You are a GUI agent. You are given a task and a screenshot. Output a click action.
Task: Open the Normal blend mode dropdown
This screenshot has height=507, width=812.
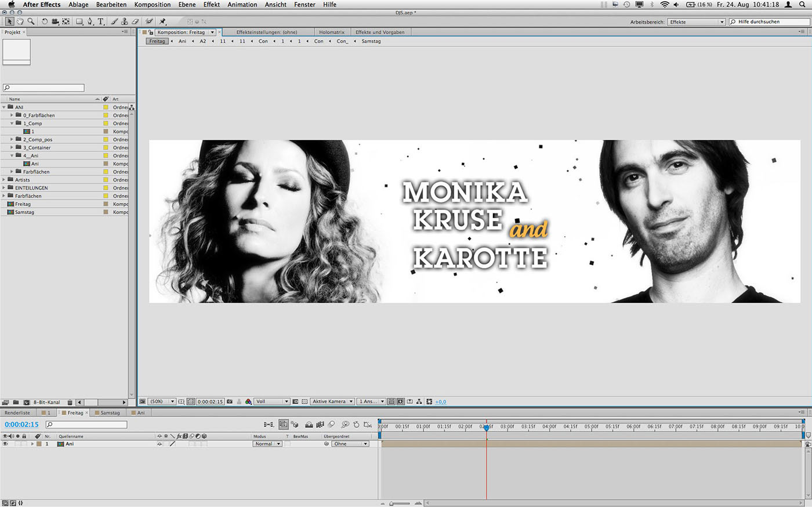(267, 444)
